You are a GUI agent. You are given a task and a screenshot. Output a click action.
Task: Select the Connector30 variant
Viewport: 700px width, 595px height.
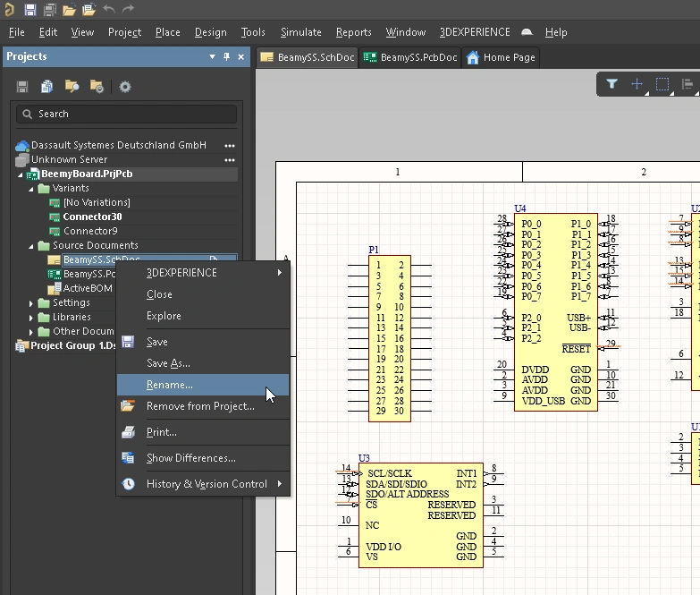click(x=92, y=217)
